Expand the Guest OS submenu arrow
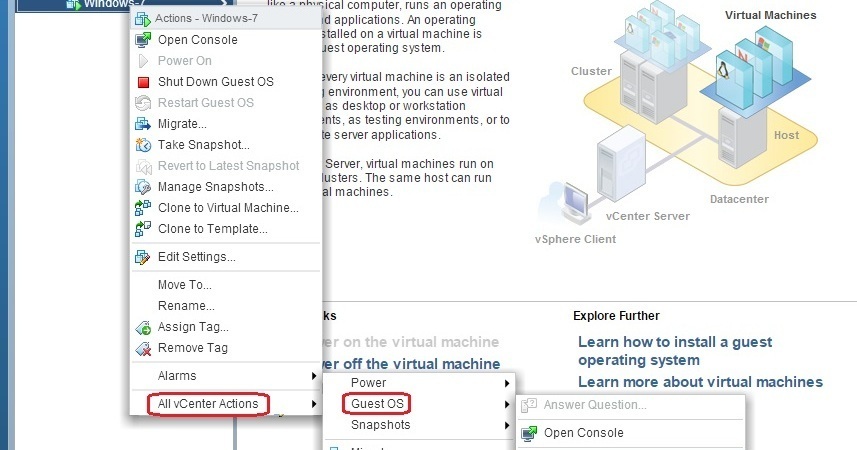This screenshot has width=857, height=450. pyautogui.click(x=507, y=405)
